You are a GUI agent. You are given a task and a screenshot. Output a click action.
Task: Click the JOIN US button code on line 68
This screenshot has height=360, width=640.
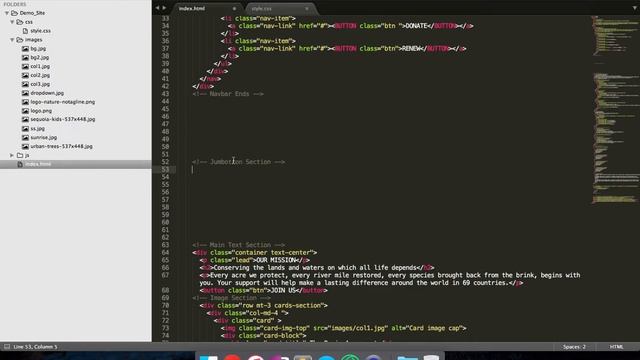tap(264, 291)
